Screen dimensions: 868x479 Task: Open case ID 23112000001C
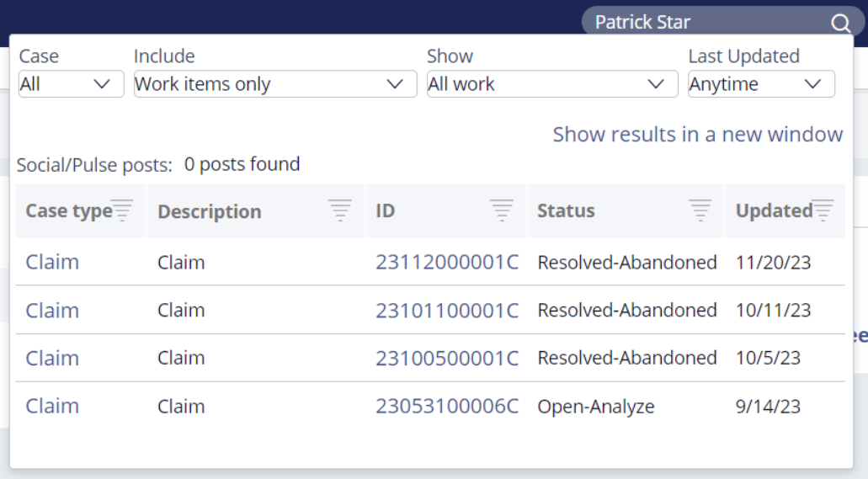pyautogui.click(x=447, y=262)
